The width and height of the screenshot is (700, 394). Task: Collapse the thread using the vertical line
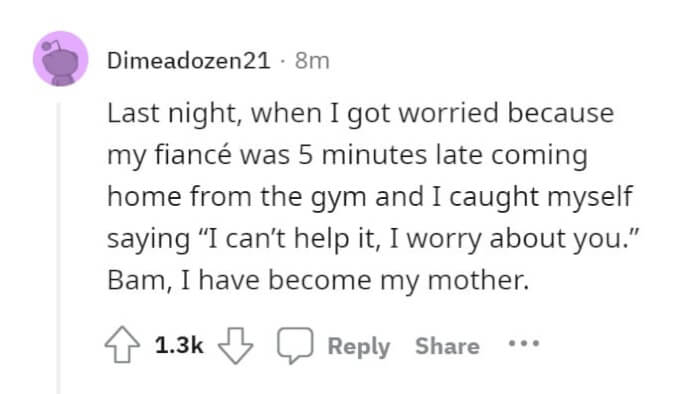[x=58, y=248]
